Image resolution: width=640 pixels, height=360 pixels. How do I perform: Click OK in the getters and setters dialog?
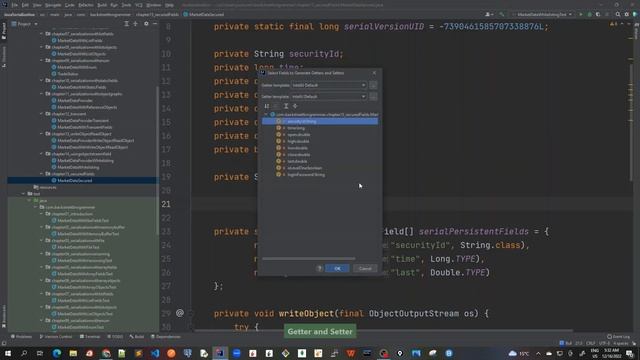pyautogui.click(x=337, y=268)
